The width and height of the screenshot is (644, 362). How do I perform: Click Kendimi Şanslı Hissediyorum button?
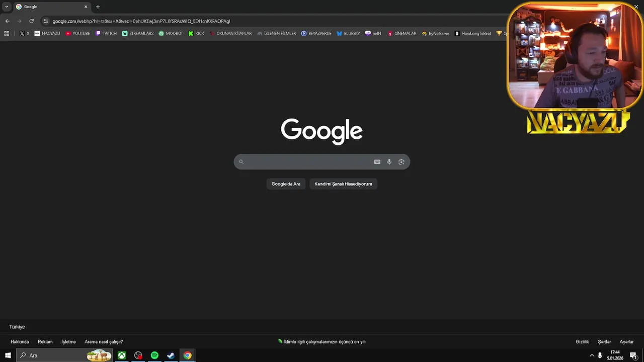coord(343,184)
